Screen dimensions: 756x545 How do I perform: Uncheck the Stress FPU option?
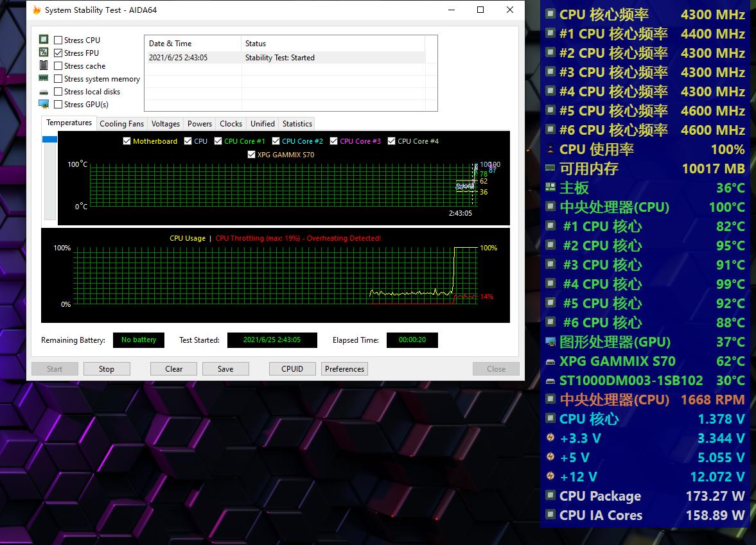(x=58, y=53)
